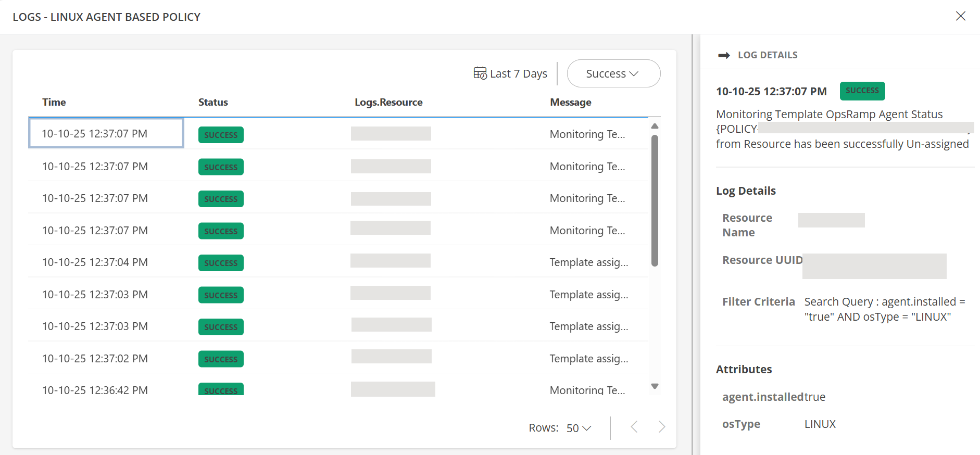
Task: Click the Message column header
Action: (570, 102)
